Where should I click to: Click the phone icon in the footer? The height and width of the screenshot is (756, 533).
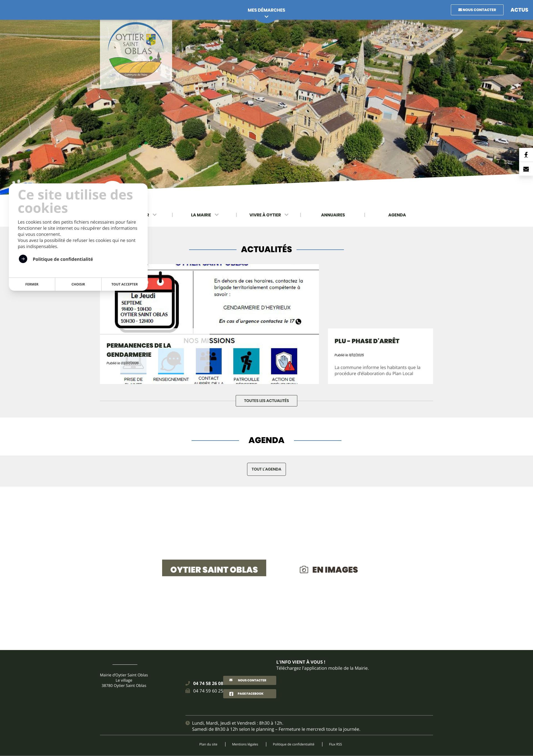[188, 683]
